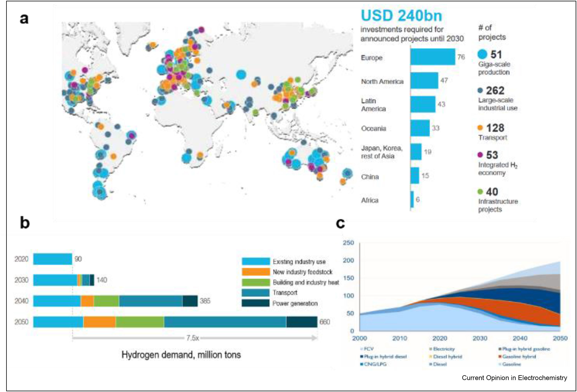Click the orange Transport legend dot
The image size is (577, 392).
click(x=480, y=128)
